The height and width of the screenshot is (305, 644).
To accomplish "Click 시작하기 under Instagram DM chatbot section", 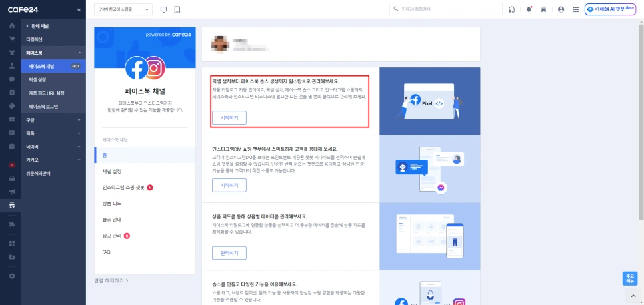I will (229, 186).
